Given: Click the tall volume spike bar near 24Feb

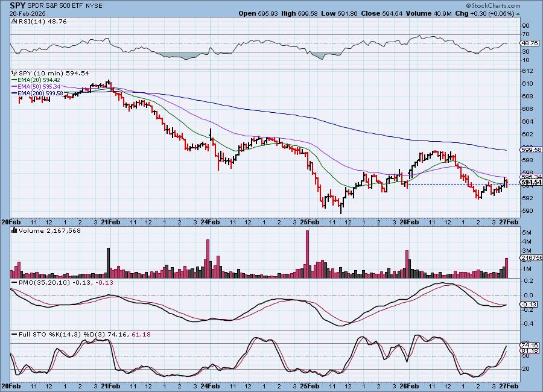Looking at the screenshot, I should coord(208,259).
